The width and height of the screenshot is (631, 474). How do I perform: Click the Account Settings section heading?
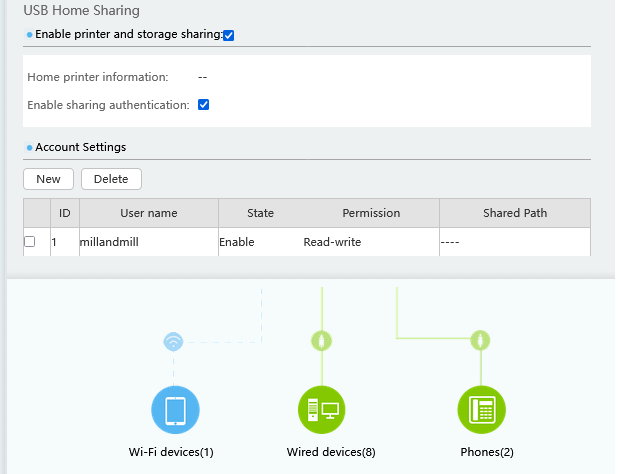click(x=80, y=147)
